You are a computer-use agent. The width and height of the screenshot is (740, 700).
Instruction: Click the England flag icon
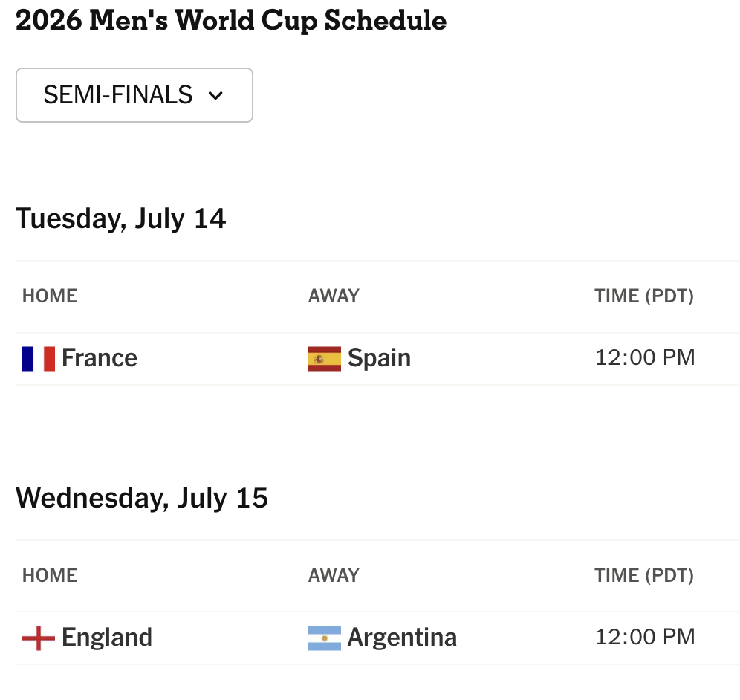tap(39, 638)
